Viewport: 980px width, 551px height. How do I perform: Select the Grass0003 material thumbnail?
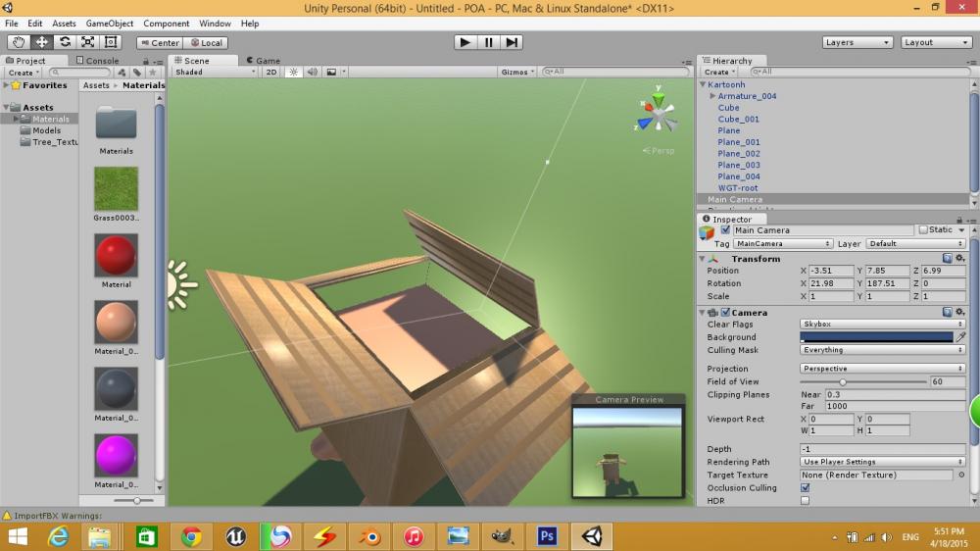coord(117,188)
